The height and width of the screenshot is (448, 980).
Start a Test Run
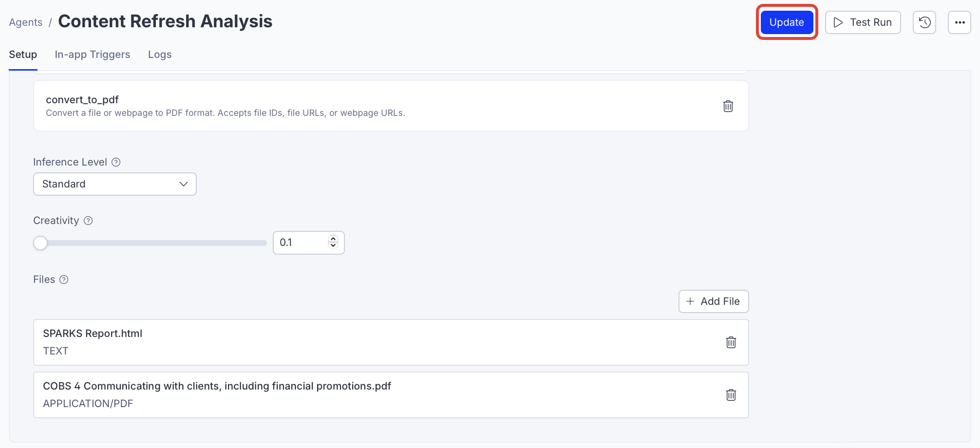(863, 22)
